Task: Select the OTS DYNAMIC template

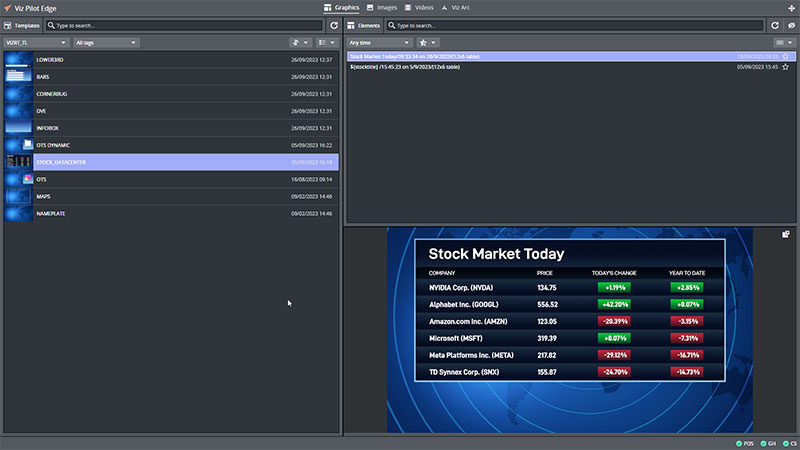Action: click(171, 145)
